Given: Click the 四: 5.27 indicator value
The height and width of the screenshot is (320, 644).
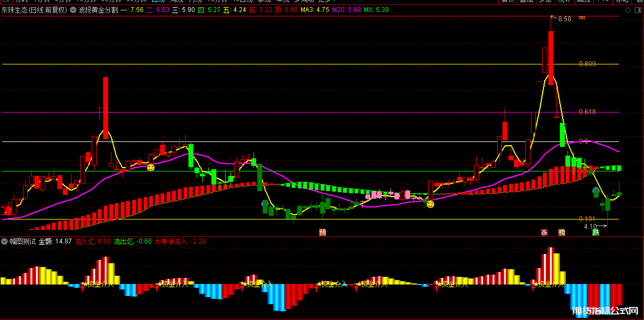Looking at the screenshot, I should (x=209, y=10).
